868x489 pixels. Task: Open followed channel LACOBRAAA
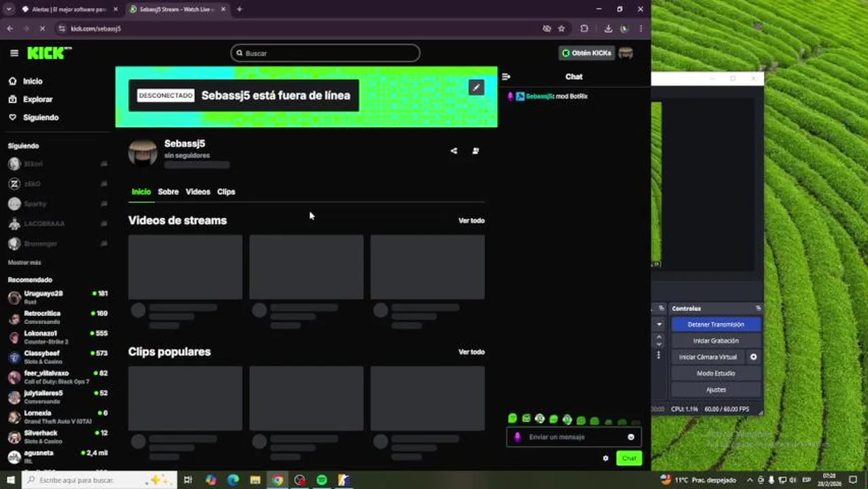pyautogui.click(x=58, y=223)
